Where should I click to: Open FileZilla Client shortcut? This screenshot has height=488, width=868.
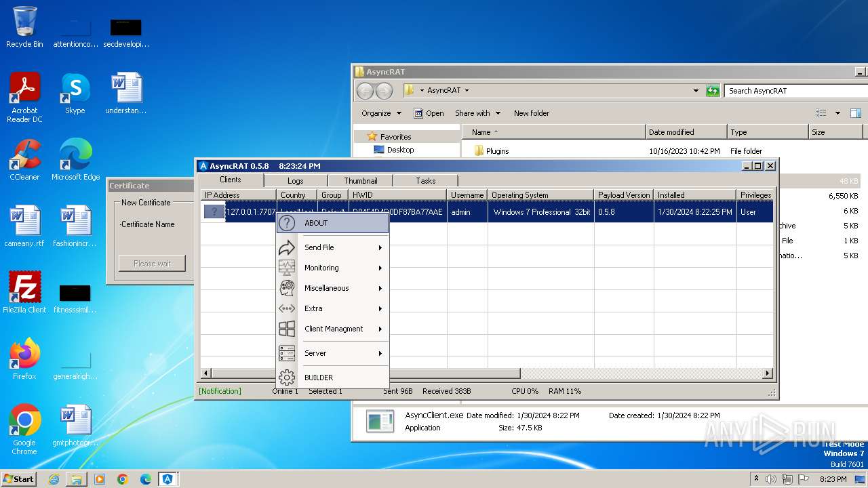[24, 293]
